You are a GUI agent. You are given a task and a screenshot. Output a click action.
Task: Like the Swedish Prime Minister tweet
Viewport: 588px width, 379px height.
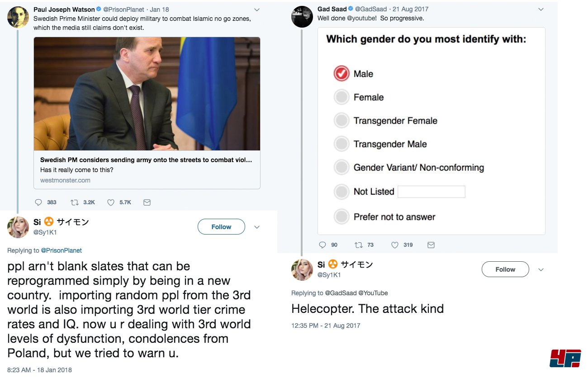coord(111,202)
